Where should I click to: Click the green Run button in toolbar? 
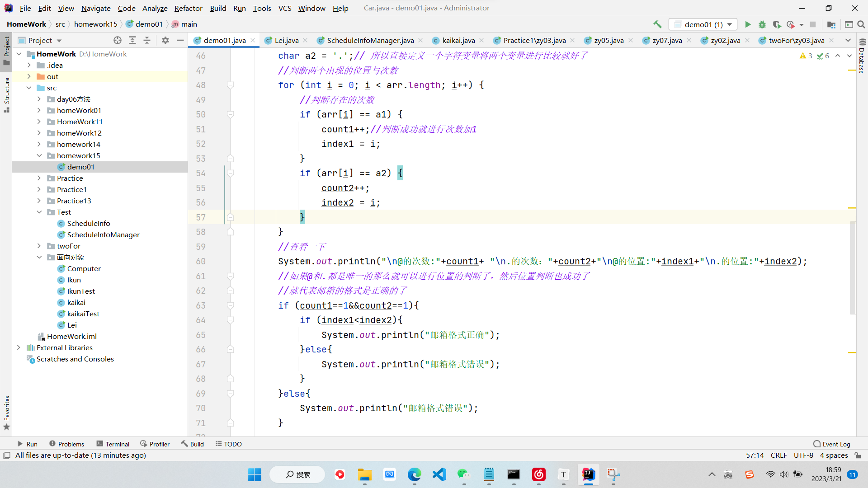click(x=748, y=24)
